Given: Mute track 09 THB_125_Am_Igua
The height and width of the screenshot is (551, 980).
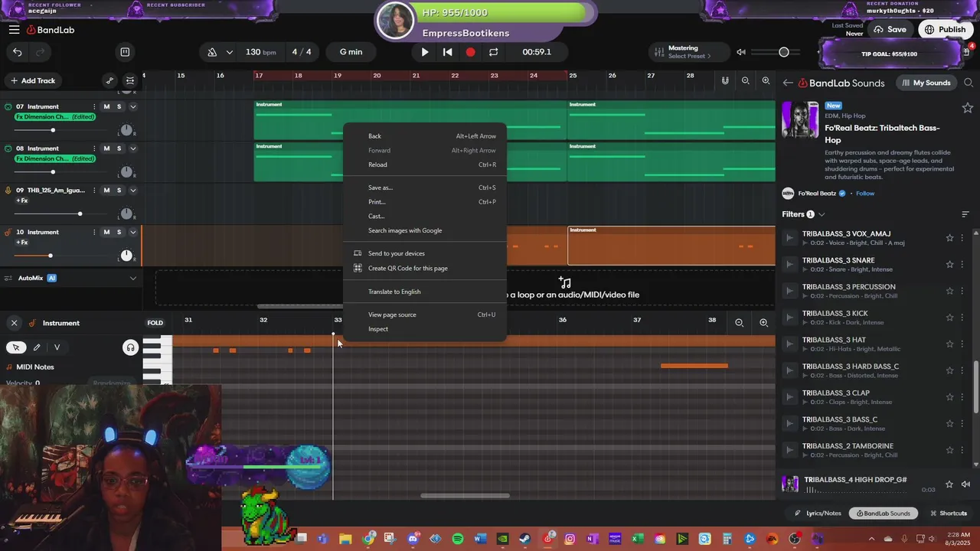Looking at the screenshot, I should (x=106, y=191).
